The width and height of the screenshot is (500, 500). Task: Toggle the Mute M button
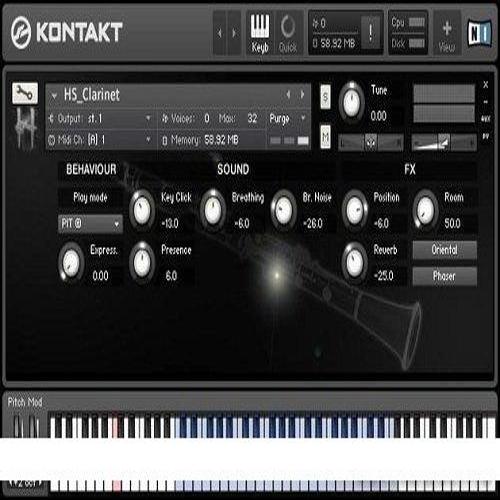pos(325,137)
